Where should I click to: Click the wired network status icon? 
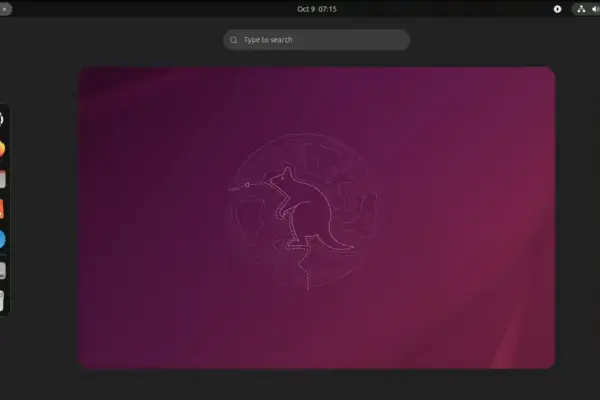point(581,9)
